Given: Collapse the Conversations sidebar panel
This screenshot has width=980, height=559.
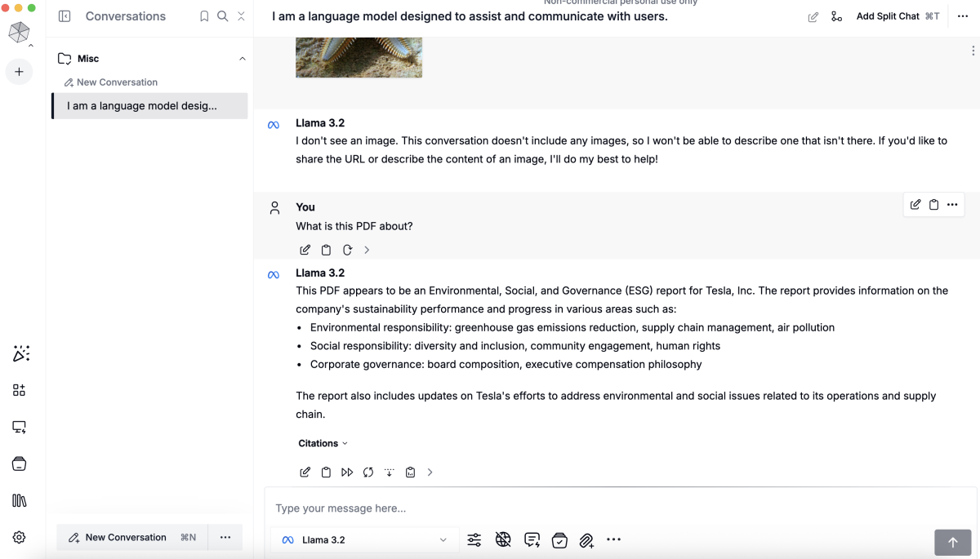Looking at the screenshot, I should click(x=65, y=16).
